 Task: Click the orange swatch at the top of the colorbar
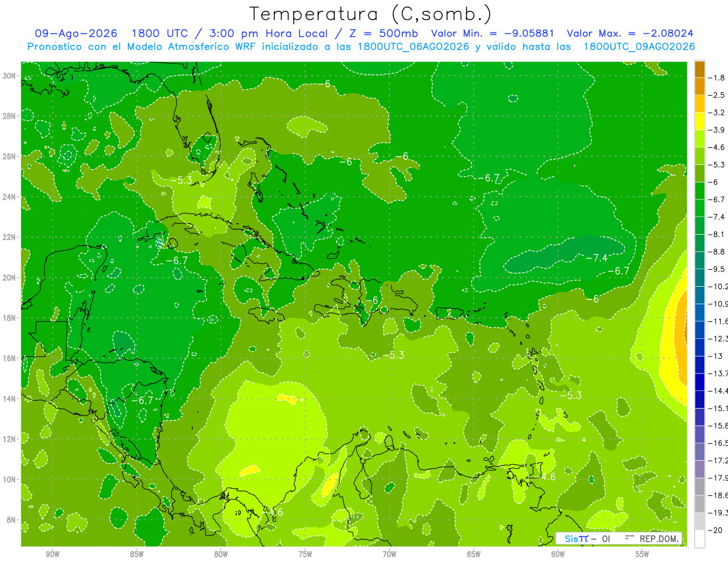pyautogui.click(x=699, y=69)
